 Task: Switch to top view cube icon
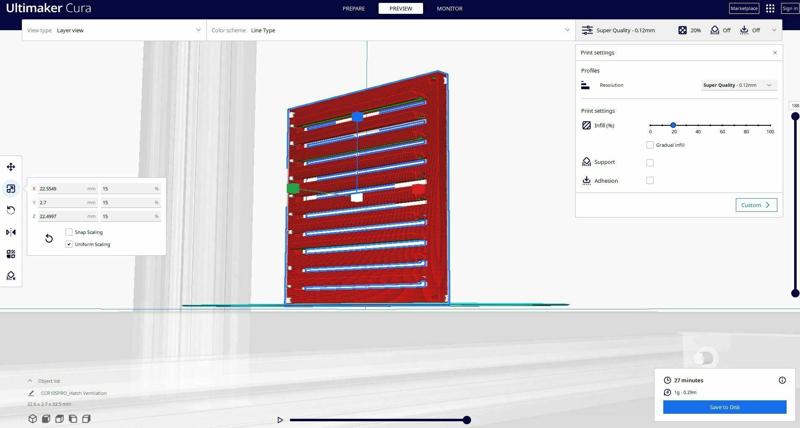(59, 419)
